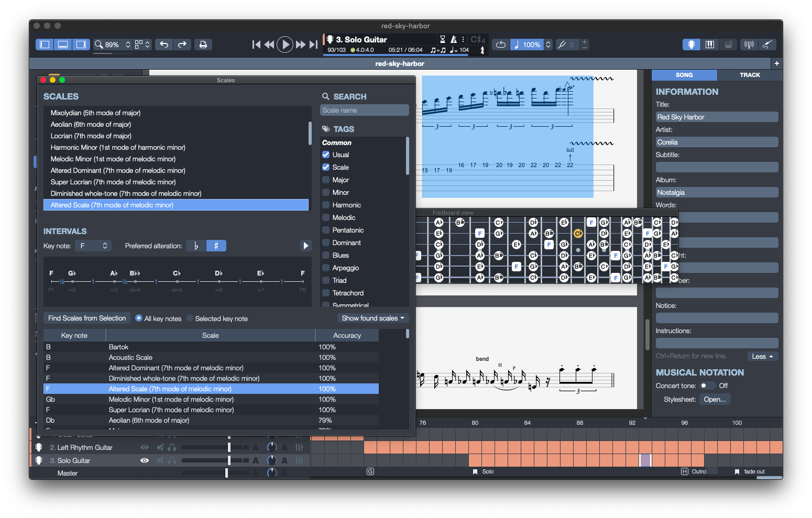Solo the Left Rhythm Guitar track
The height and width of the screenshot is (518, 812).
pyautogui.click(x=172, y=447)
